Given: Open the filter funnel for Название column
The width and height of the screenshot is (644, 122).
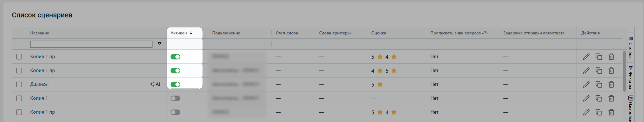Looking at the screenshot, I should (159, 44).
